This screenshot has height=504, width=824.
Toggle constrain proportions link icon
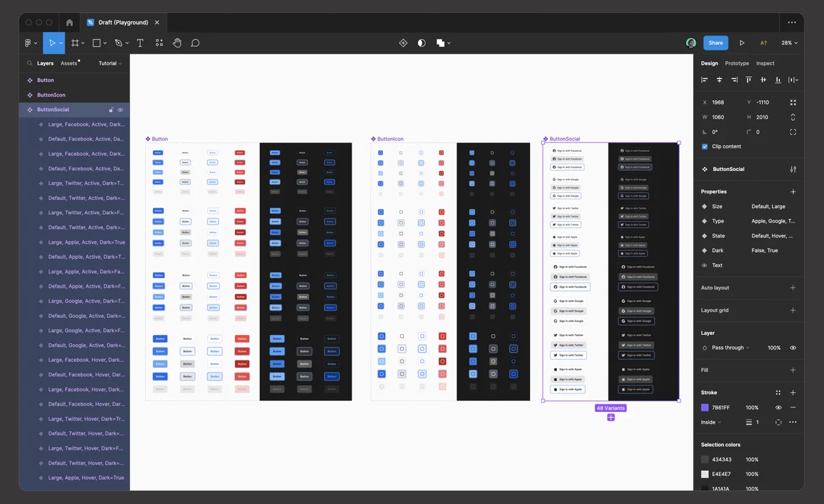point(793,117)
